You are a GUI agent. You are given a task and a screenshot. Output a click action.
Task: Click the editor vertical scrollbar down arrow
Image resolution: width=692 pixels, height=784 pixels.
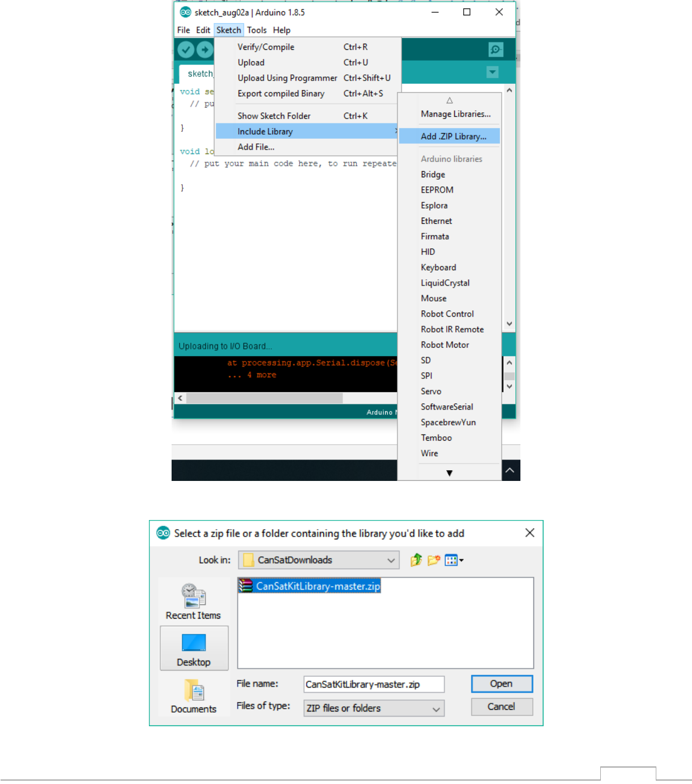point(510,324)
